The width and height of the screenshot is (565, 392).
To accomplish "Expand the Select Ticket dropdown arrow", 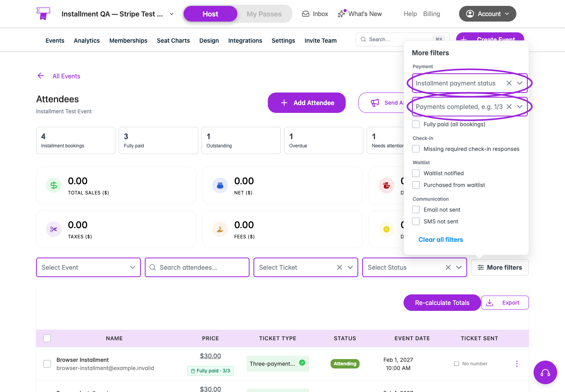I will click(x=350, y=267).
